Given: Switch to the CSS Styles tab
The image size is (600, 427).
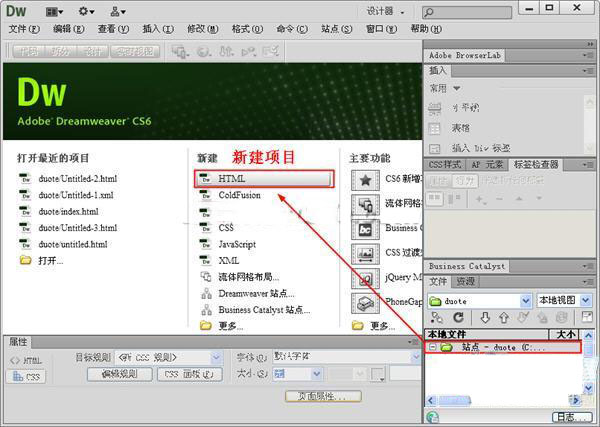Looking at the screenshot, I should click(x=444, y=165).
